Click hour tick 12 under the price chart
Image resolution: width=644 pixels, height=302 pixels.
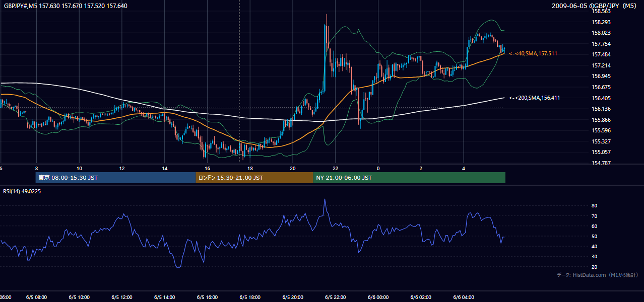(x=122, y=168)
